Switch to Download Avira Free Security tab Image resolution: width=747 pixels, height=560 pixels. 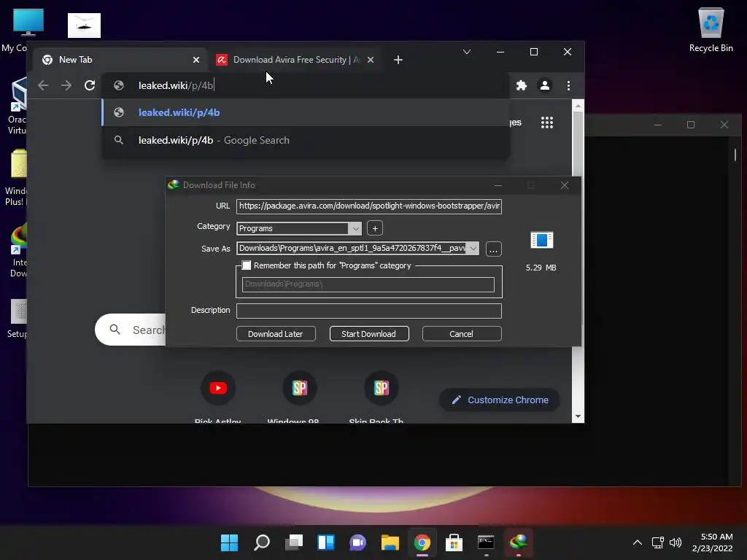295,60
